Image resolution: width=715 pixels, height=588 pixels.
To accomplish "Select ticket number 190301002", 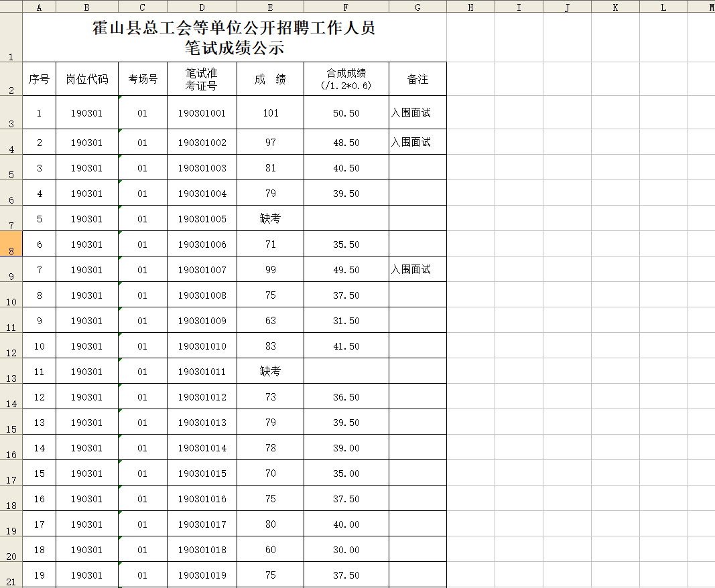I will click(x=202, y=143).
